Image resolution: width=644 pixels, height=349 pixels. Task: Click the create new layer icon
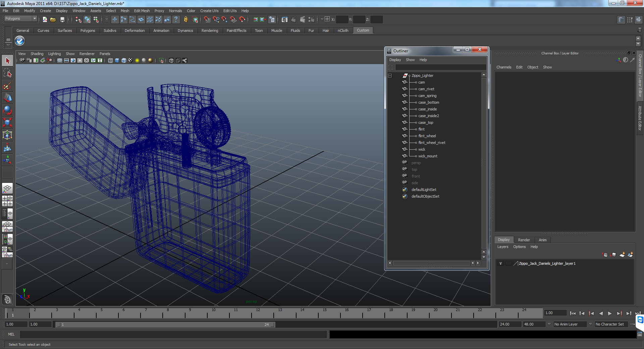[622, 255]
